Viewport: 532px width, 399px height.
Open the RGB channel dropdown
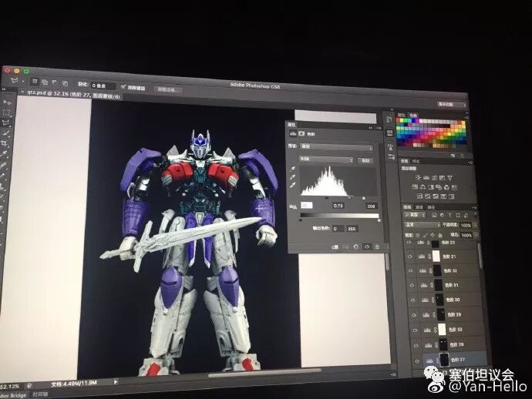click(326, 159)
